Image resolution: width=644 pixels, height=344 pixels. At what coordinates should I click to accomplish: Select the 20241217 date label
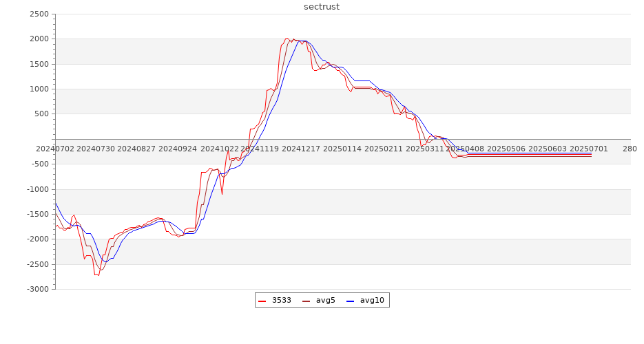coord(301,149)
